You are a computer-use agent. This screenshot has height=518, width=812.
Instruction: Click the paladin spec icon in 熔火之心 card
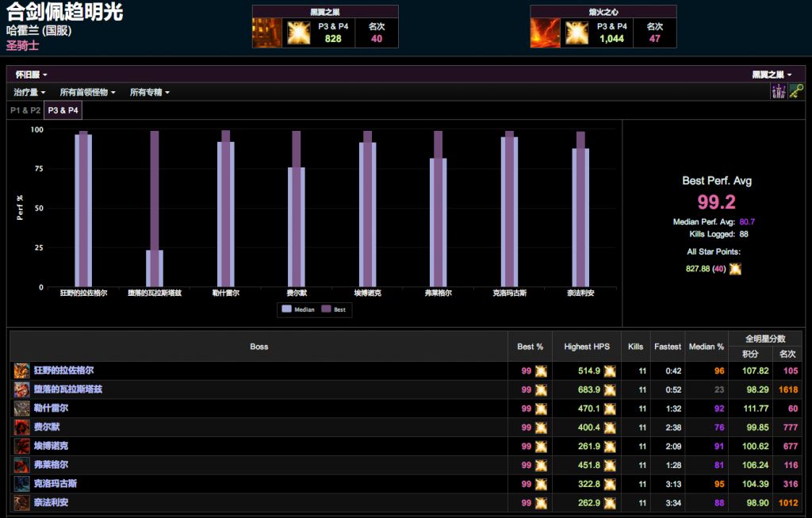tap(577, 33)
